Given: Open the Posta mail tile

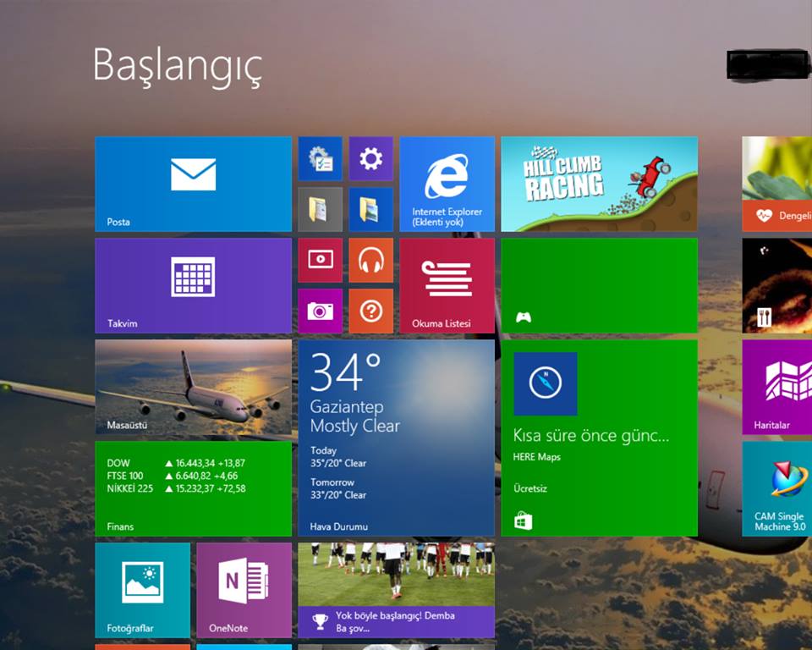Looking at the screenshot, I should (x=193, y=184).
